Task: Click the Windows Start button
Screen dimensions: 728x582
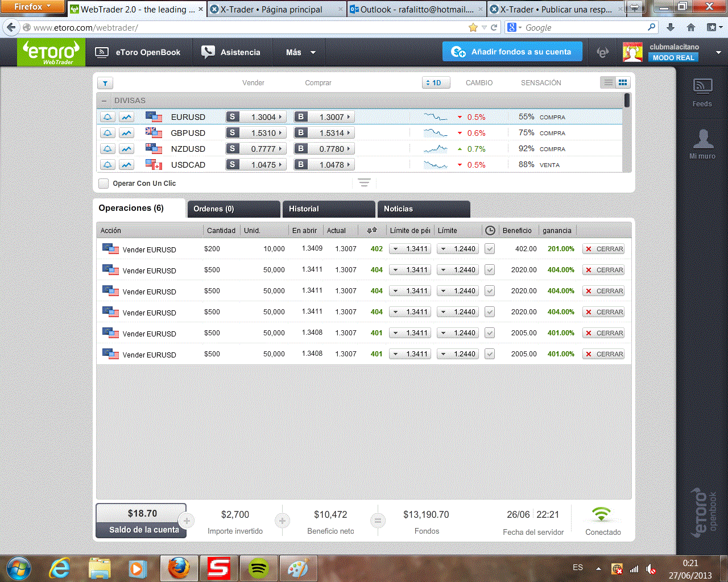Action: (18, 568)
